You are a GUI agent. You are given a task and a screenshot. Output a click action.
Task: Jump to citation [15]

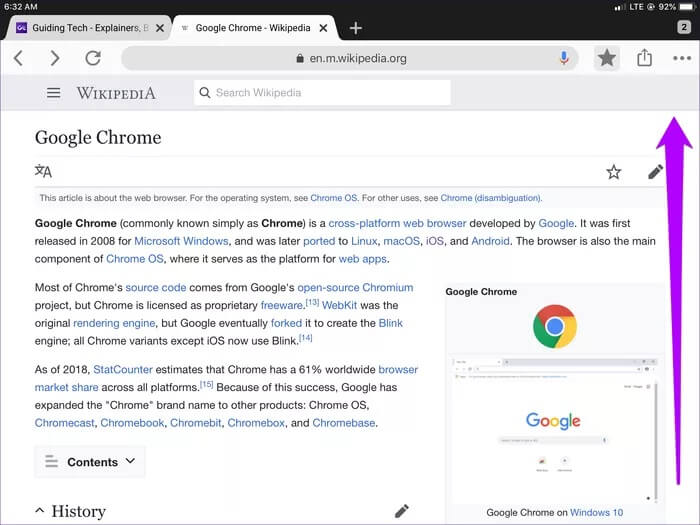click(x=207, y=384)
